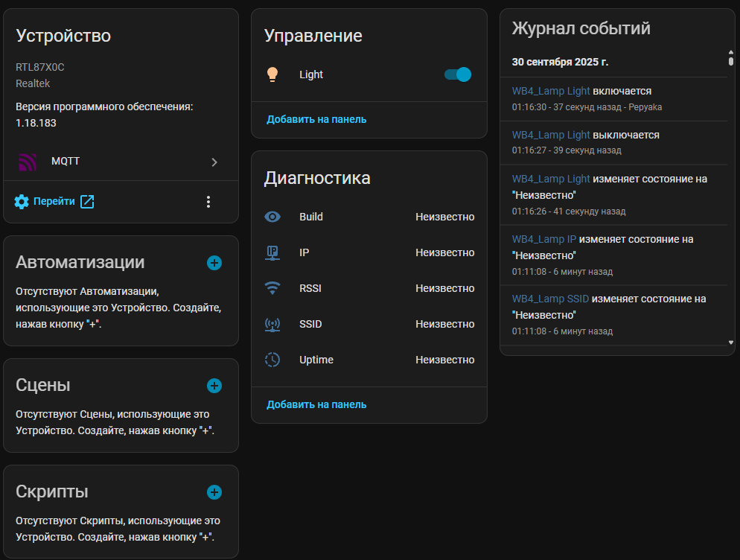The width and height of the screenshot is (740, 560).
Task: Click the RSSI wifi icon
Action: pyautogui.click(x=272, y=289)
